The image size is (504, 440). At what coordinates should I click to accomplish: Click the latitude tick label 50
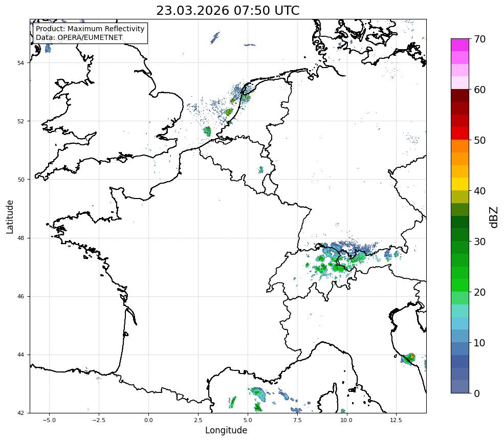click(20, 180)
